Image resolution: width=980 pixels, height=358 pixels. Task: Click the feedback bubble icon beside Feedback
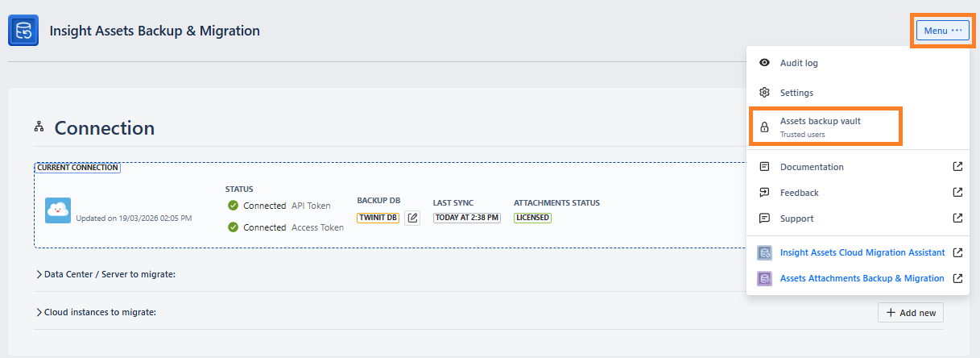[764, 193]
